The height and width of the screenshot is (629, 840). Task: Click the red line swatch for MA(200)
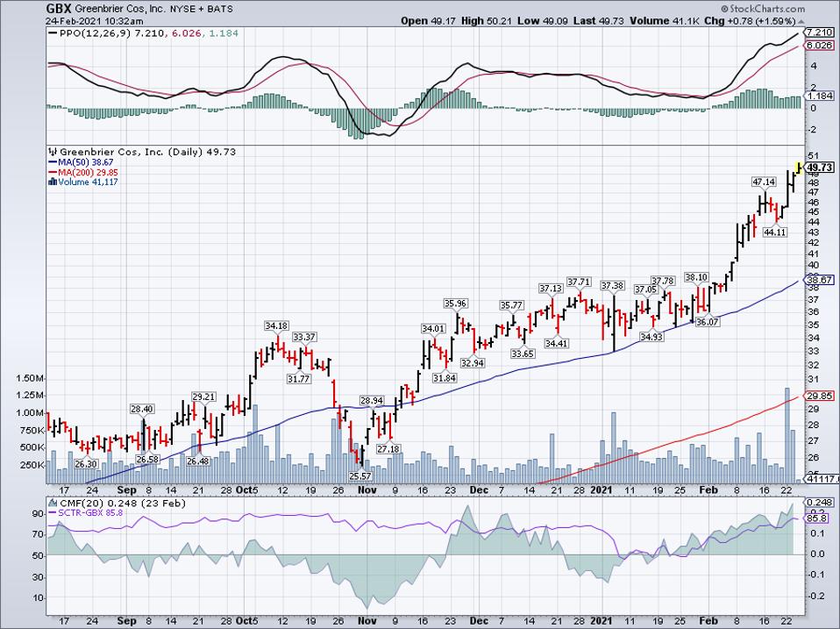coord(53,172)
